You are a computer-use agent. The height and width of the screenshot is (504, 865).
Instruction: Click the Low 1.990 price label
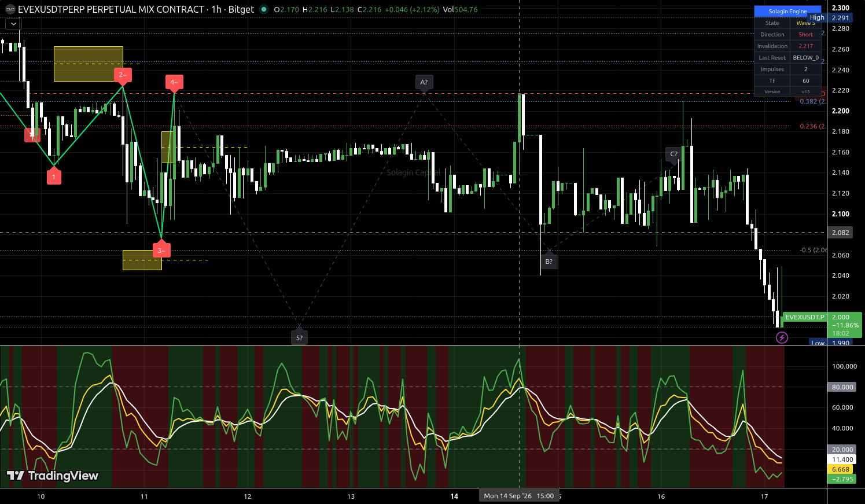click(x=830, y=343)
